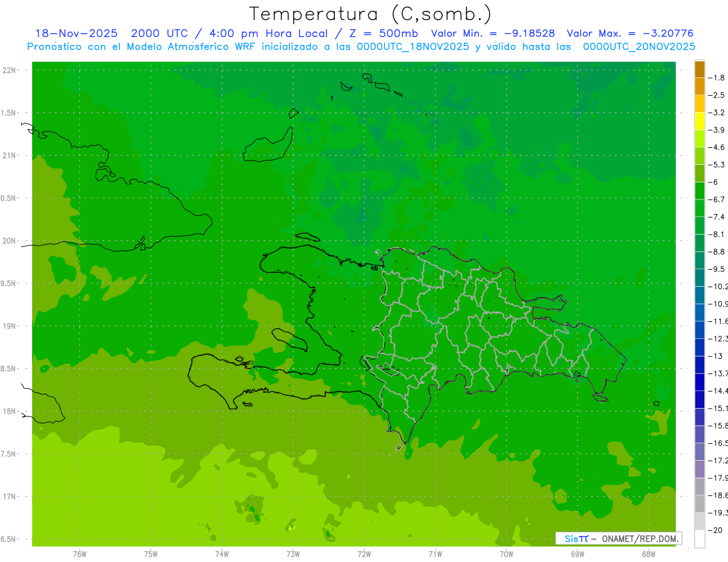Pick the bright yellow swatch in the colorbar
Screen dimensions: 728x562
[x=699, y=121]
